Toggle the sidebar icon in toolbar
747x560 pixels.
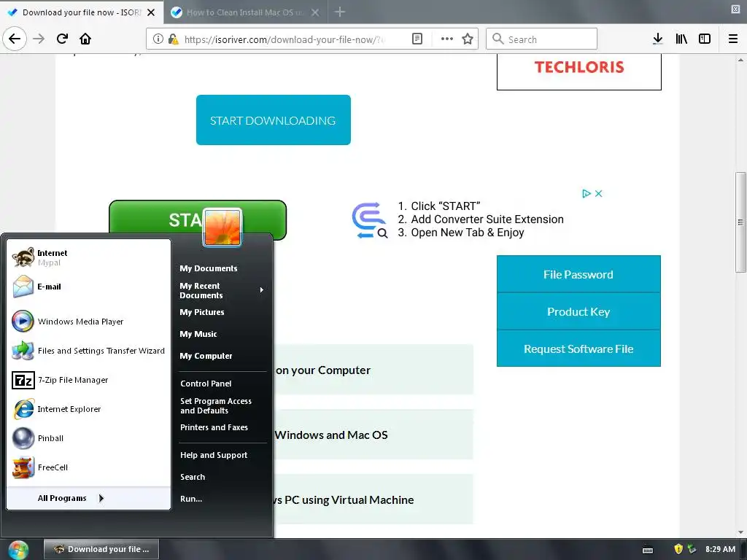tap(705, 39)
